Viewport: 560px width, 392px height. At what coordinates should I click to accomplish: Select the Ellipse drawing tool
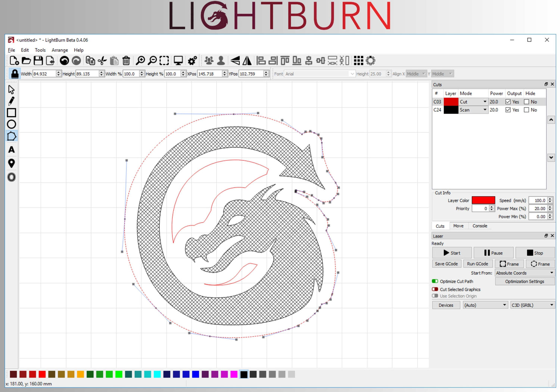(x=11, y=124)
